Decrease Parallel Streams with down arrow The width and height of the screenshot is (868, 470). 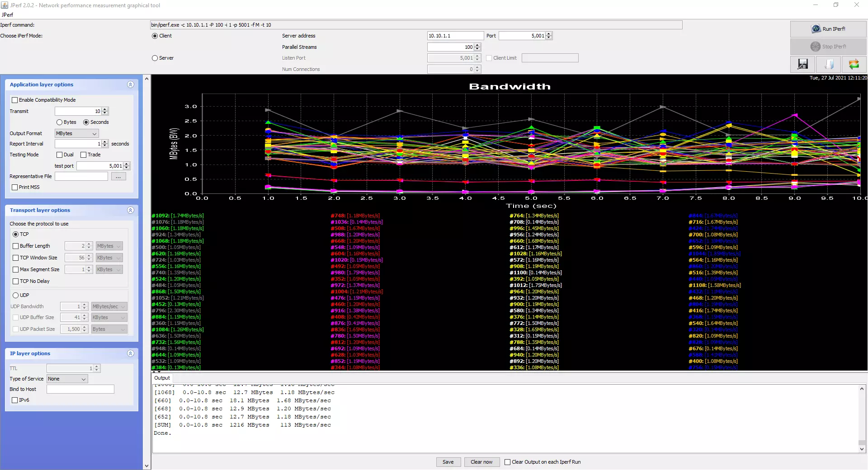(x=477, y=49)
